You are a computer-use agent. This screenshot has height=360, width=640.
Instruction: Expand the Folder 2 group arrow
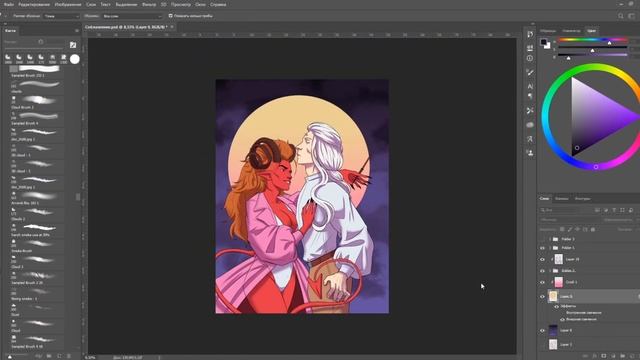(550, 271)
